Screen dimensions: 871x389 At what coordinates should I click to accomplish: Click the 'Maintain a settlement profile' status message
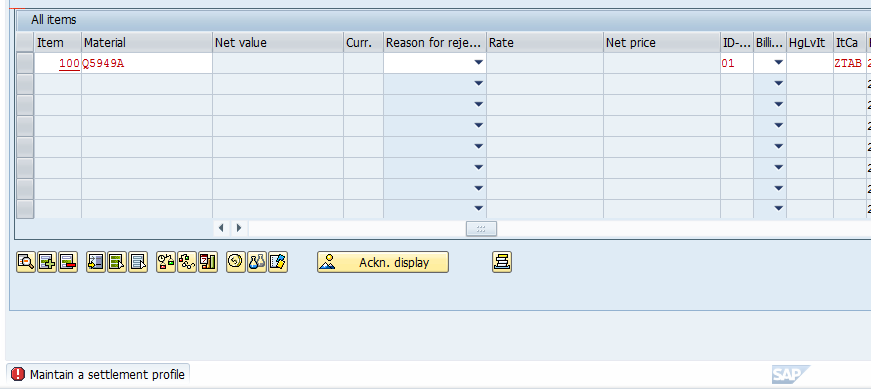pyautogui.click(x=107, y=375)
